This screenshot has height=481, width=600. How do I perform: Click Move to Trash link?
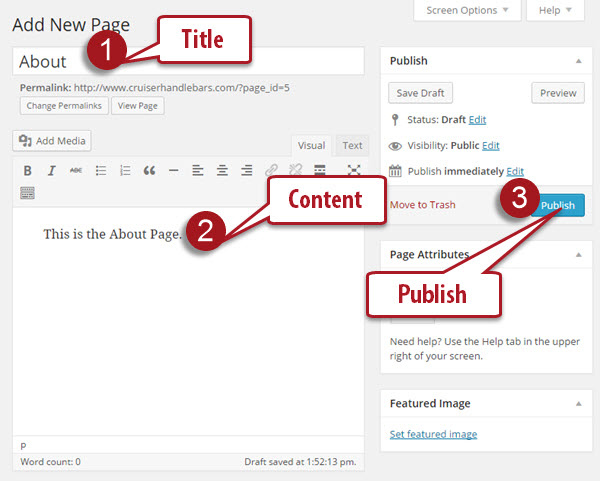[422, 205]
